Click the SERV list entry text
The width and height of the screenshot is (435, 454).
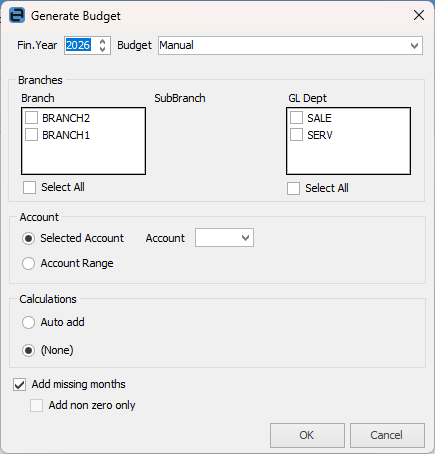(x=320, y=135)
